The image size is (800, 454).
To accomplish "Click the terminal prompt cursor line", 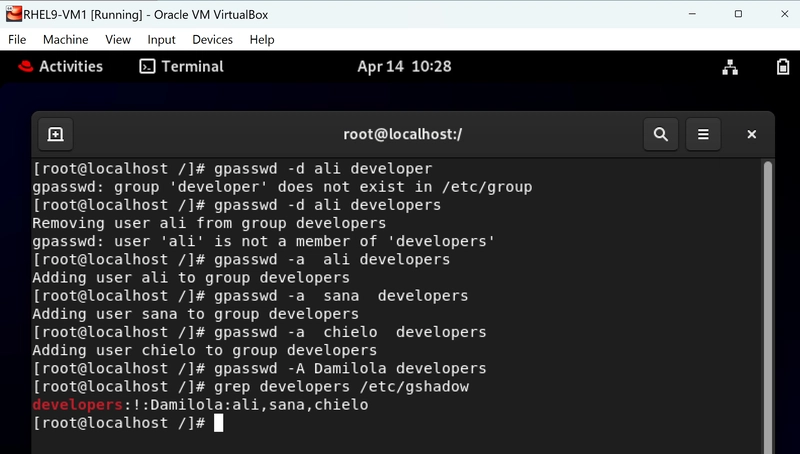I will pos(128,423).
